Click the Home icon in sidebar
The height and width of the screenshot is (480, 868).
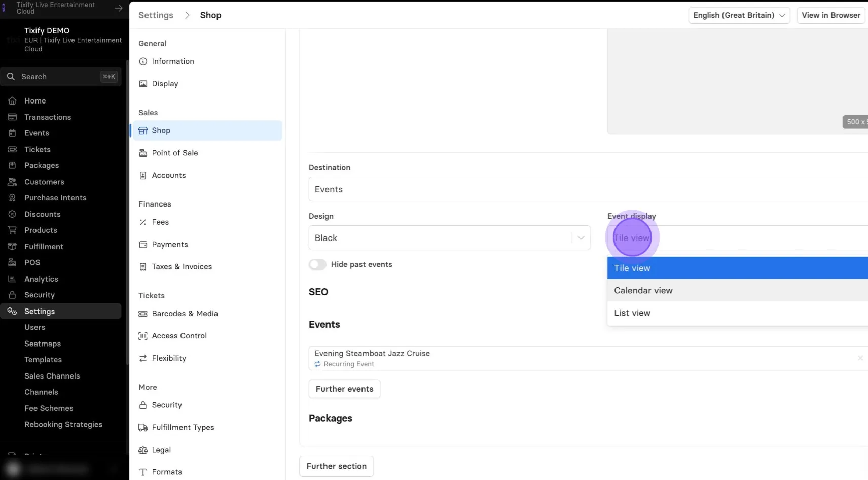(x=12, y=101)
